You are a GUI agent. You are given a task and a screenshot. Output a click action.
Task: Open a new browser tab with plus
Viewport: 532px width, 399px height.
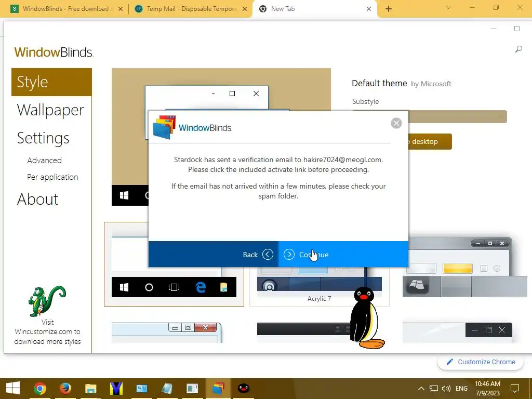[389, 9]
